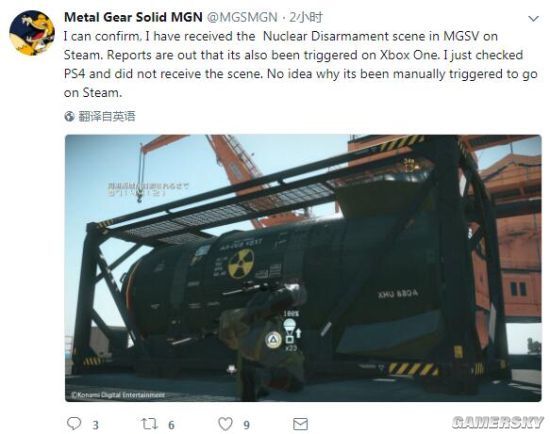The height and width of the screenshot is (434, 550).
Task: Open the tweet timestamp 2小时
Action: [x=306, y=17]
